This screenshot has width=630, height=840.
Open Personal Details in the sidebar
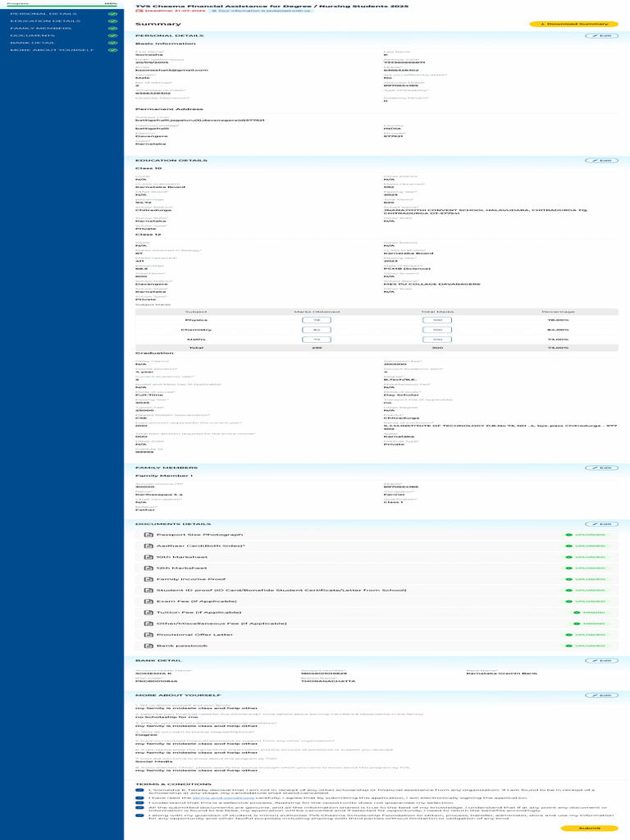point(43,14)
